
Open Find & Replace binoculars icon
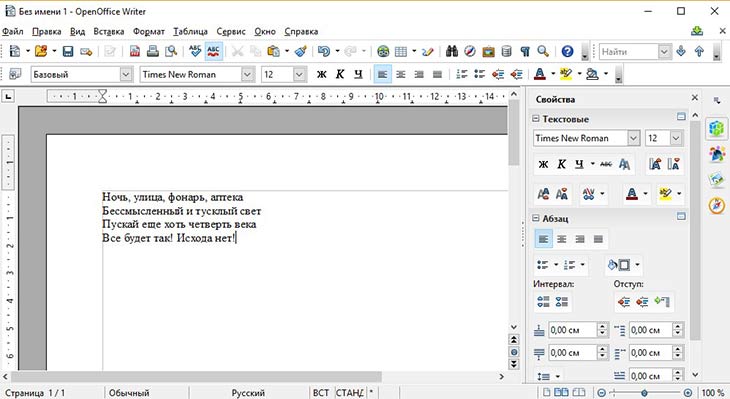tap(451, 51)
